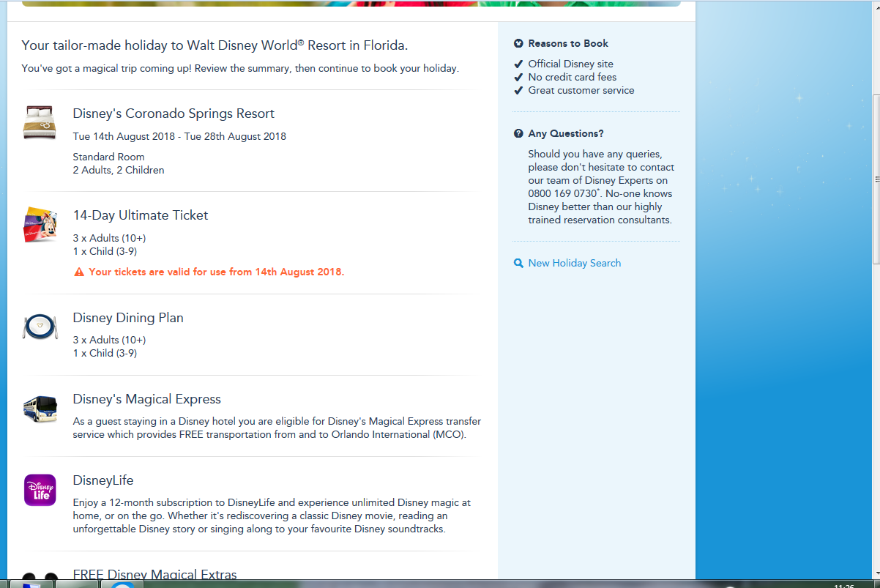Click the Standard Room text
The image size is (880, 588).
point(108,157)
